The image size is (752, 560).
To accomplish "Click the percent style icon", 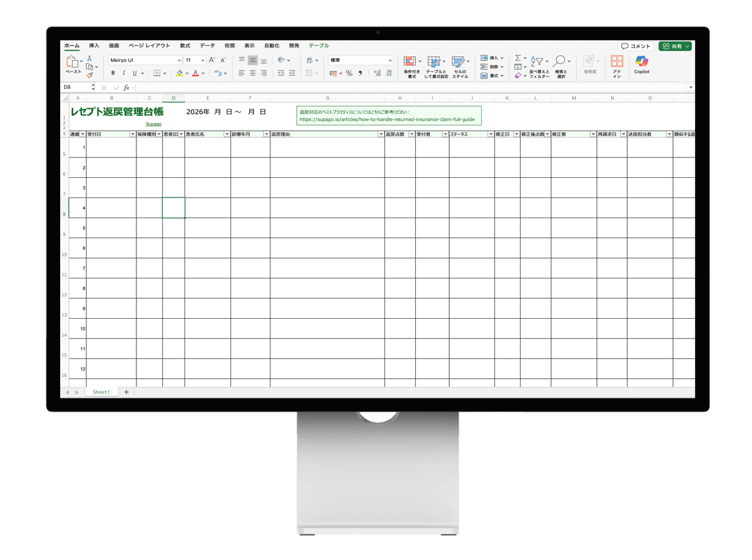I will 349,74.
